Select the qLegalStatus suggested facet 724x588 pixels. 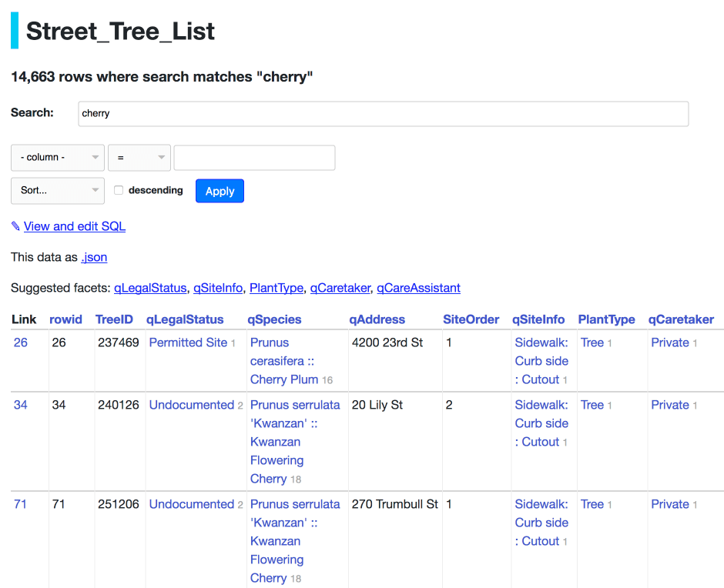[x=150, y=288]
